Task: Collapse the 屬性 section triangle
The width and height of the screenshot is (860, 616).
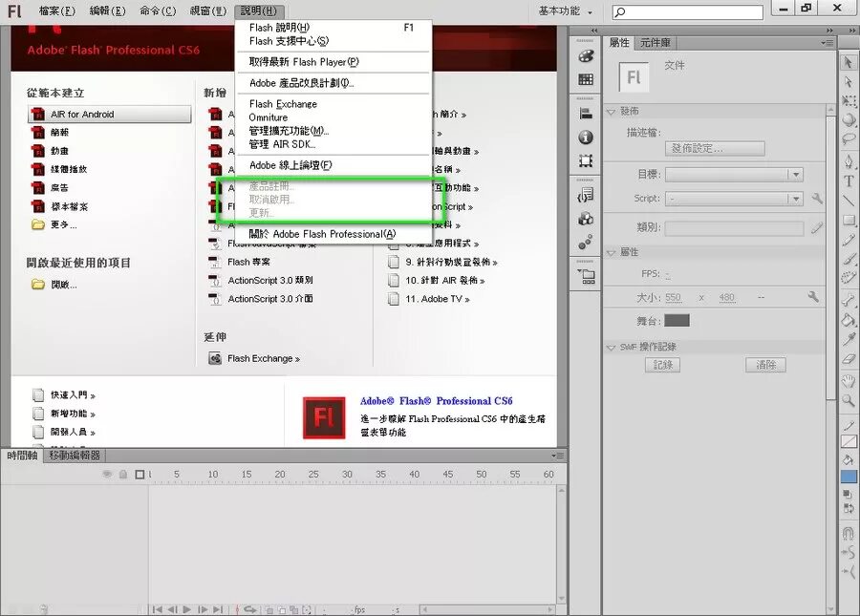Action: click(611, 253)
